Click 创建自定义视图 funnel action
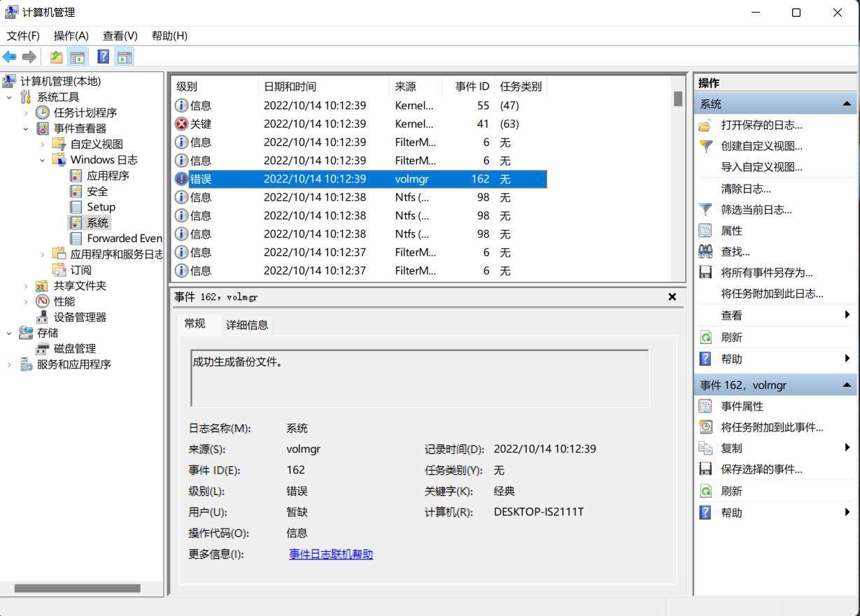860x616 pixels. coord(761,146)
